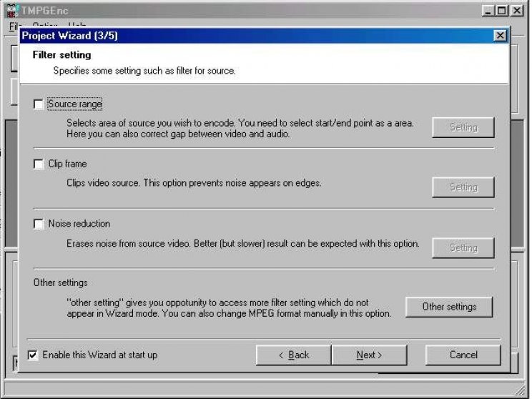Click the Setting button for Clip frame
532x399 pixels.
pos(463,187)
